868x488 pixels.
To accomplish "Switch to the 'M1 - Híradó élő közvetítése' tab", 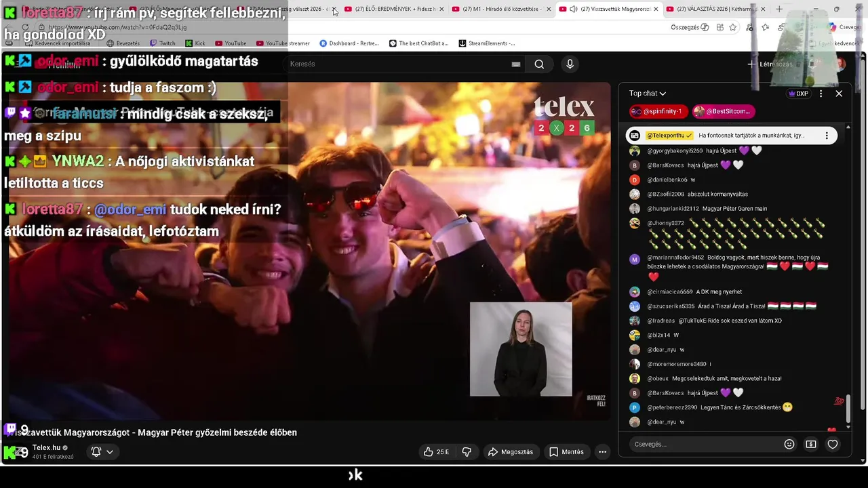I will click(x=500, y=9).
